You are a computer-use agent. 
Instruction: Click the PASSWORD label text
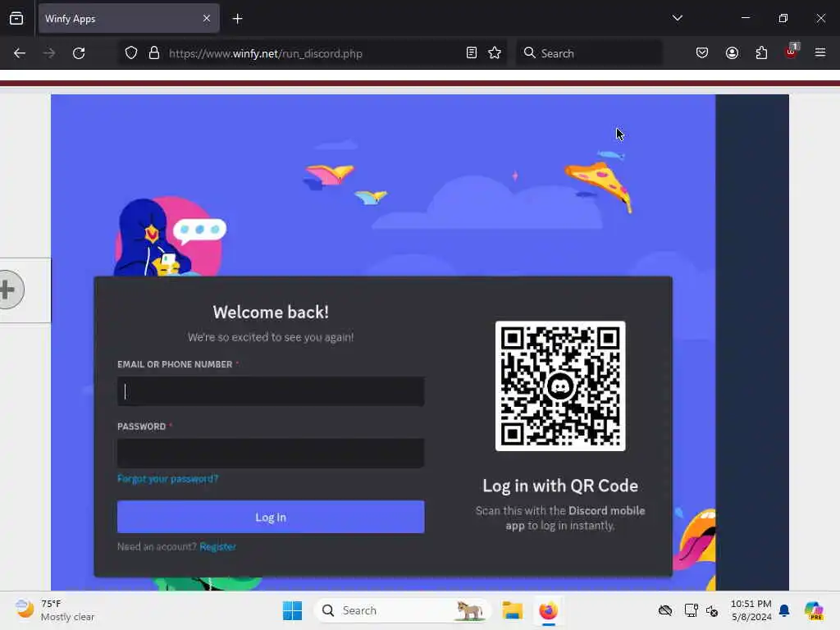[141, 427]
